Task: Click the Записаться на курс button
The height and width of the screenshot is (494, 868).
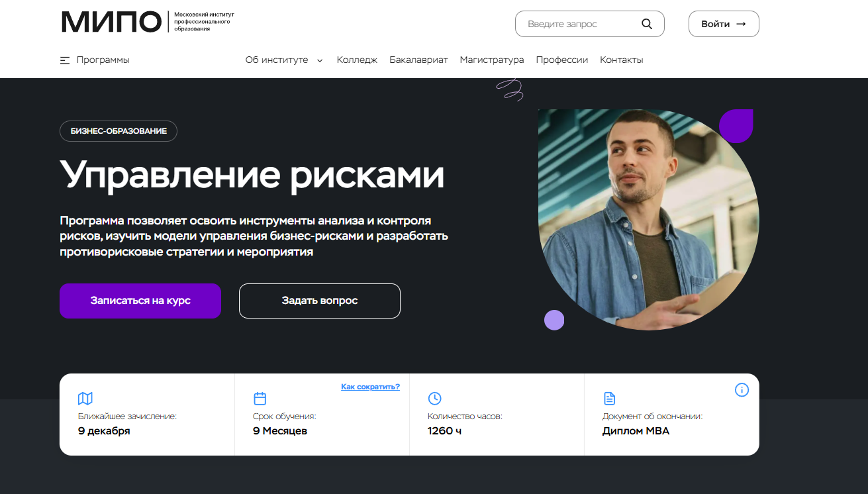Action: click(x=140, y=301)
